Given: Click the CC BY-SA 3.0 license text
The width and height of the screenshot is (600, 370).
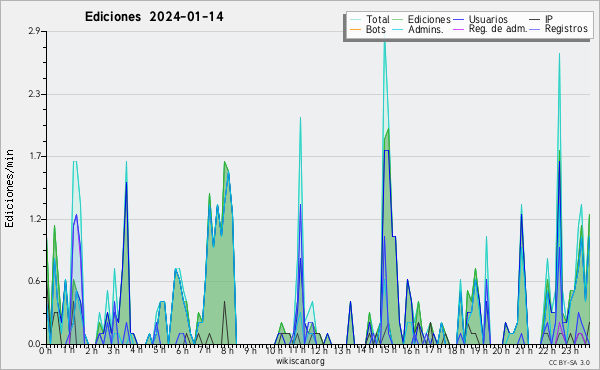Looking at the screenshot, I should 569,363.
